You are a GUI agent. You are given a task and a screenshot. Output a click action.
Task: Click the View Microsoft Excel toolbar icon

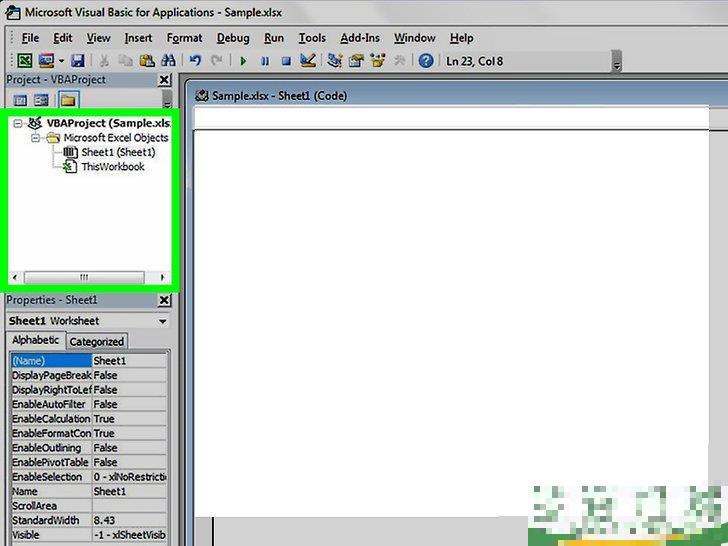coord(26,61)
